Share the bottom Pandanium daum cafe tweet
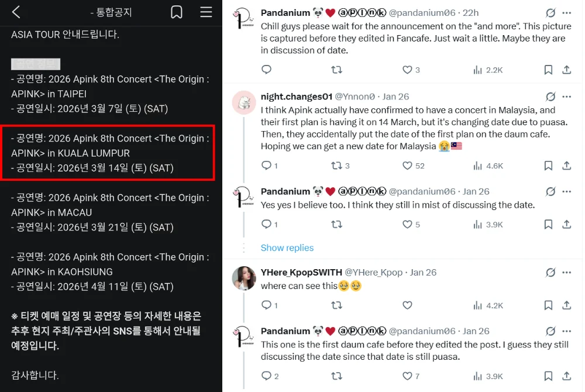The width and height of the screenshot is (585, 392). pos(566,376)
